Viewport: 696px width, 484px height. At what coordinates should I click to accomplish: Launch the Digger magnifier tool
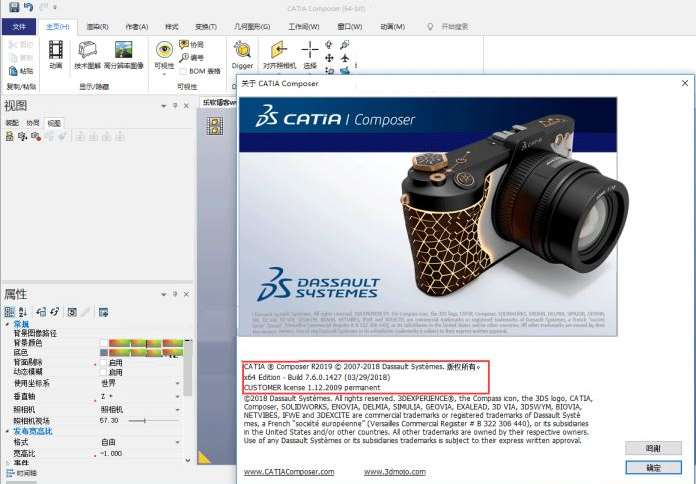click(x=243, y=51)
